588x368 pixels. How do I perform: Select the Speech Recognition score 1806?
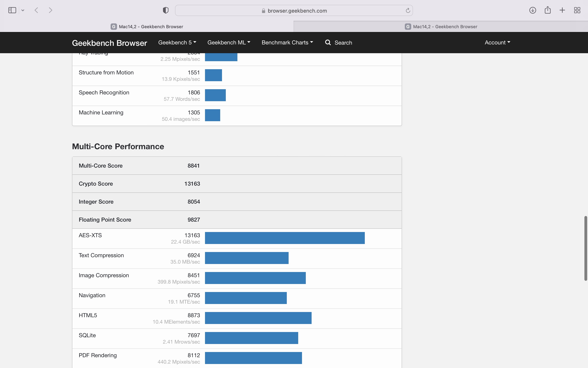coord(194,92)
